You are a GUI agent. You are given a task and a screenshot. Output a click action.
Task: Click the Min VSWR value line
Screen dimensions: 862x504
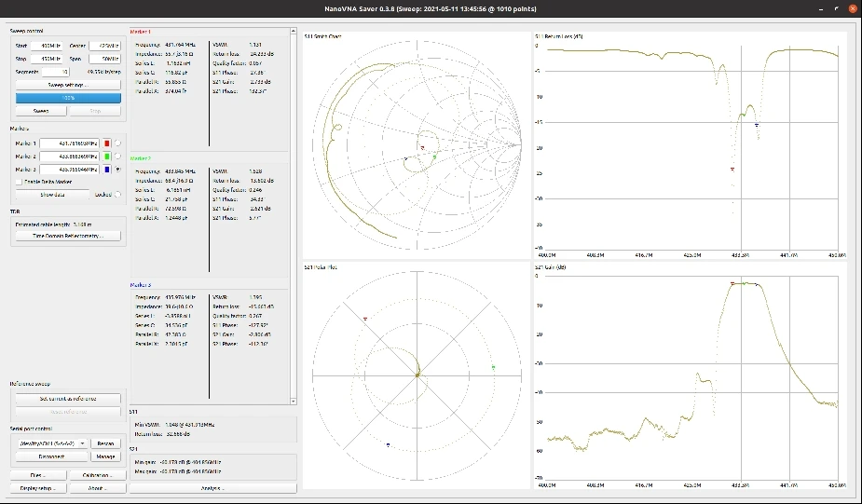[x=175, y=425]
